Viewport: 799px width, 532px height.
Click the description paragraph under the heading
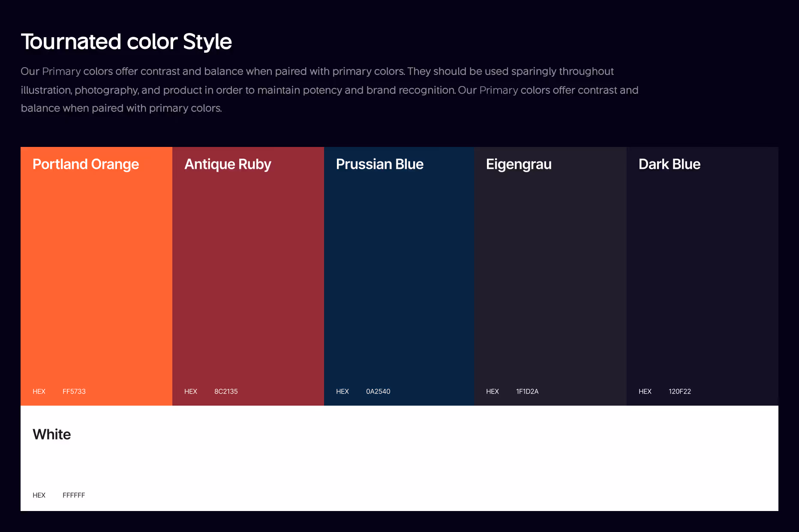pyautogui.click(x=330, y=90)
